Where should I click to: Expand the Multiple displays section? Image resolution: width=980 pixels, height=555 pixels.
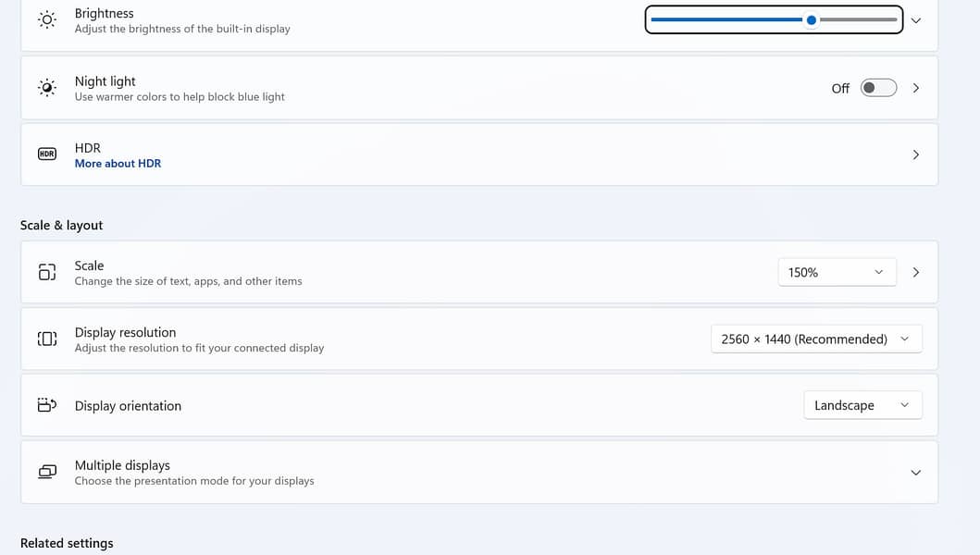tap(915, 473)
